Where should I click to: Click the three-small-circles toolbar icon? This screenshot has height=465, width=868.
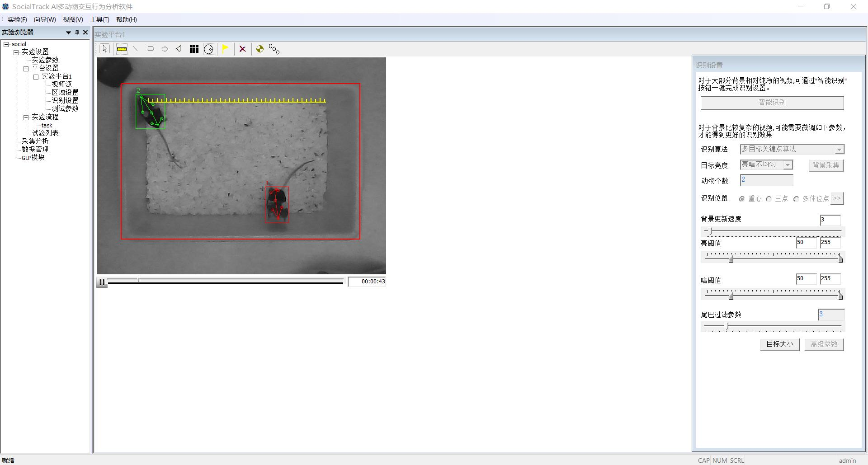[x=274, y=49]
